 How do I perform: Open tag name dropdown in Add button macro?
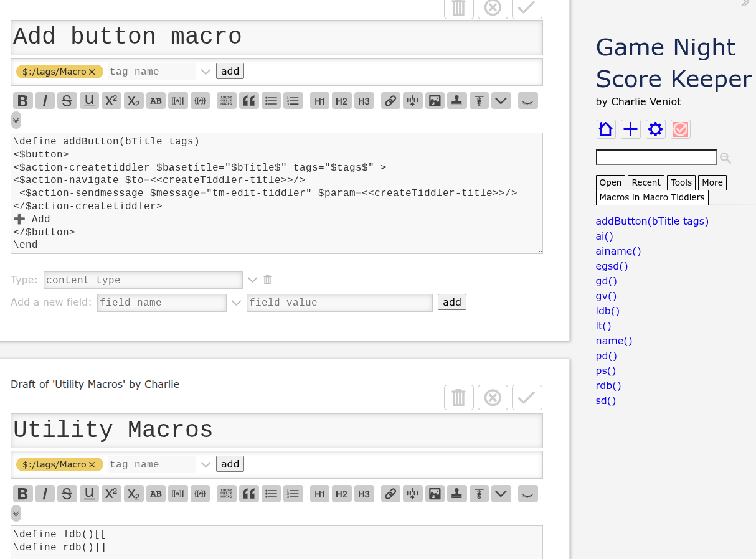point(206,72)
